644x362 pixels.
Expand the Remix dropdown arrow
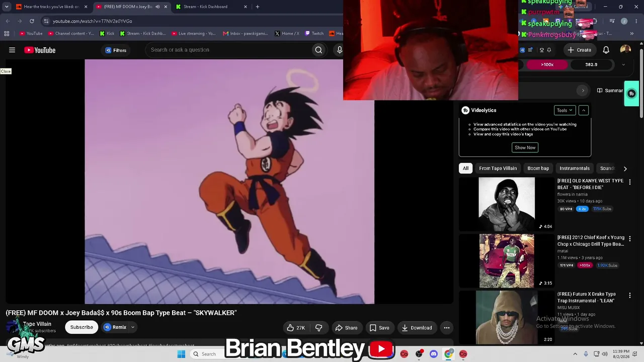133,327
